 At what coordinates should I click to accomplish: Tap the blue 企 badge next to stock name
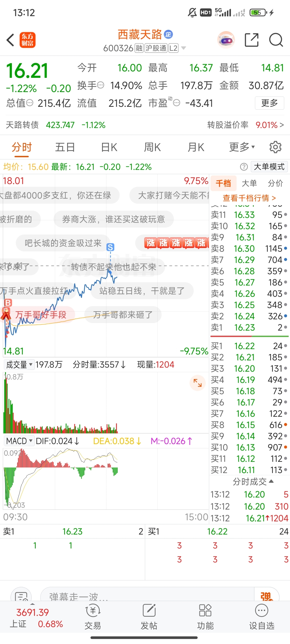tap(168, 34)
